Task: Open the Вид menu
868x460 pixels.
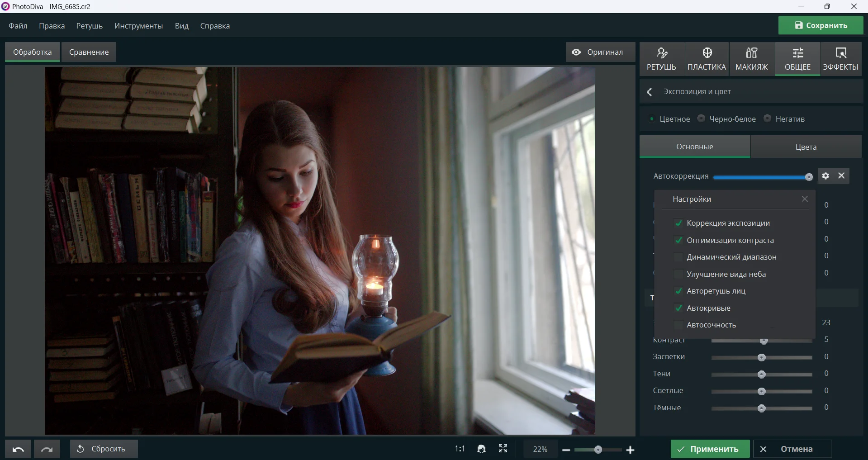Action: click(x=182, y=26)
